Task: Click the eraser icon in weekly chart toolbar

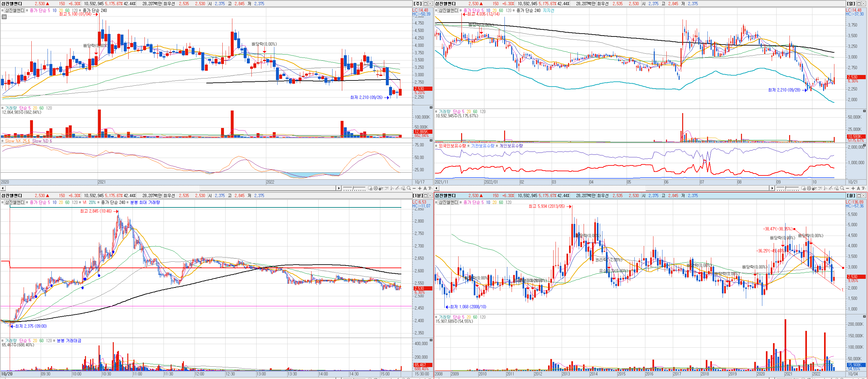Action: 403,189
